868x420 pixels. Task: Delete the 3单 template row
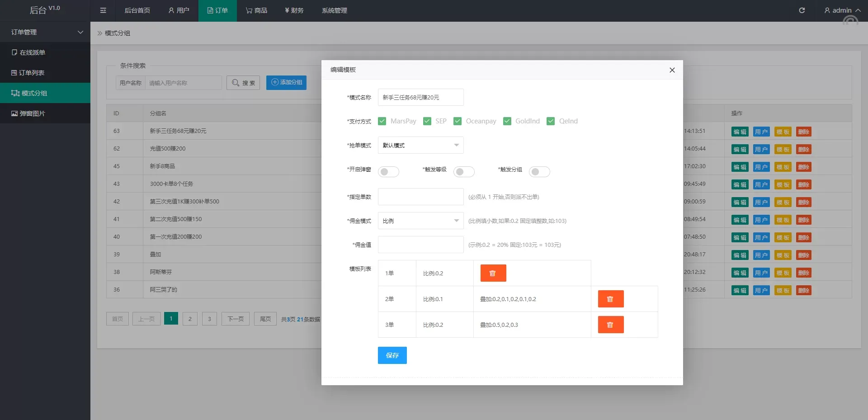coord(610,325)
